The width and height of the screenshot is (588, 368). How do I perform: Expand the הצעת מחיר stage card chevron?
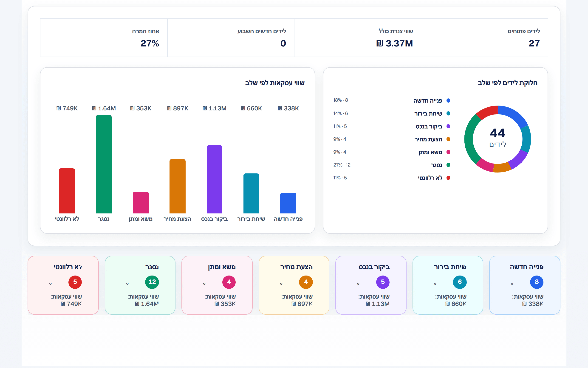pos(281,284)
